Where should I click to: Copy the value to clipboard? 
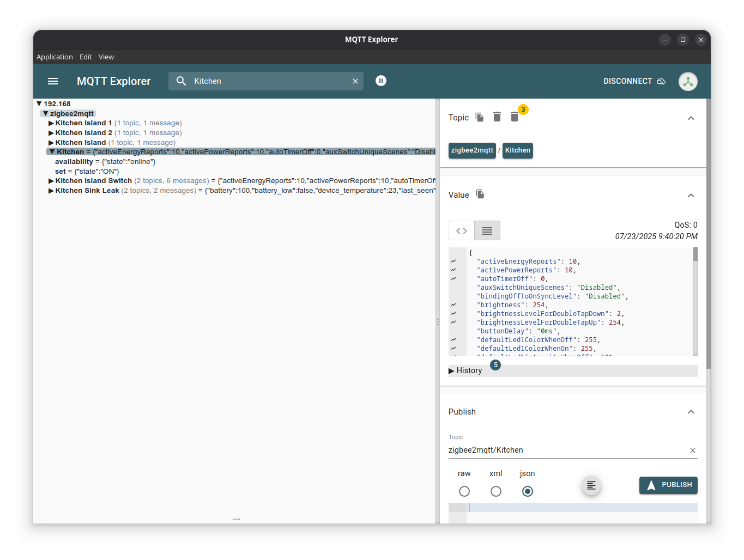click(480, 194)
